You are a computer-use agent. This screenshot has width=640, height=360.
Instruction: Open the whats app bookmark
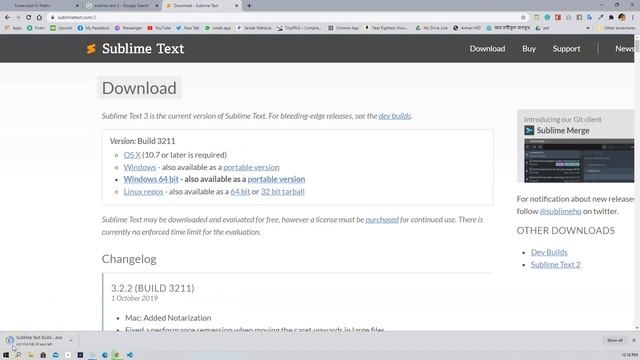tap(218, 28)
